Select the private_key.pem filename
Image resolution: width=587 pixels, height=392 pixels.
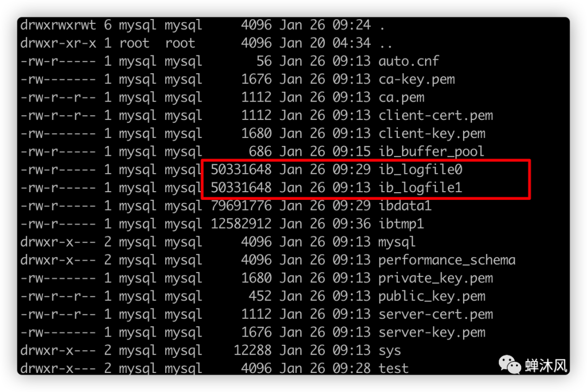pyautogui.click(x=435, y=279)
